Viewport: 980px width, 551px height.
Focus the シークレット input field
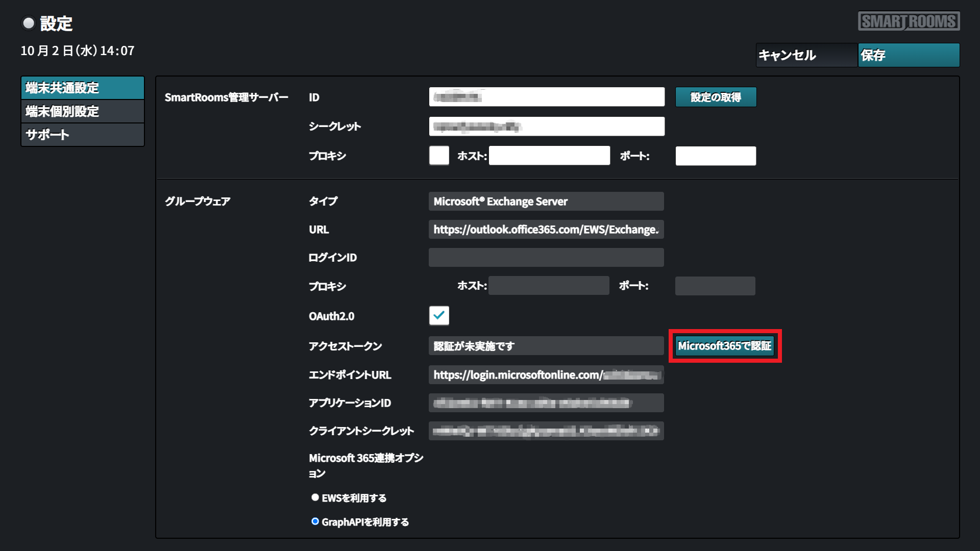click(x=547, y=127)
